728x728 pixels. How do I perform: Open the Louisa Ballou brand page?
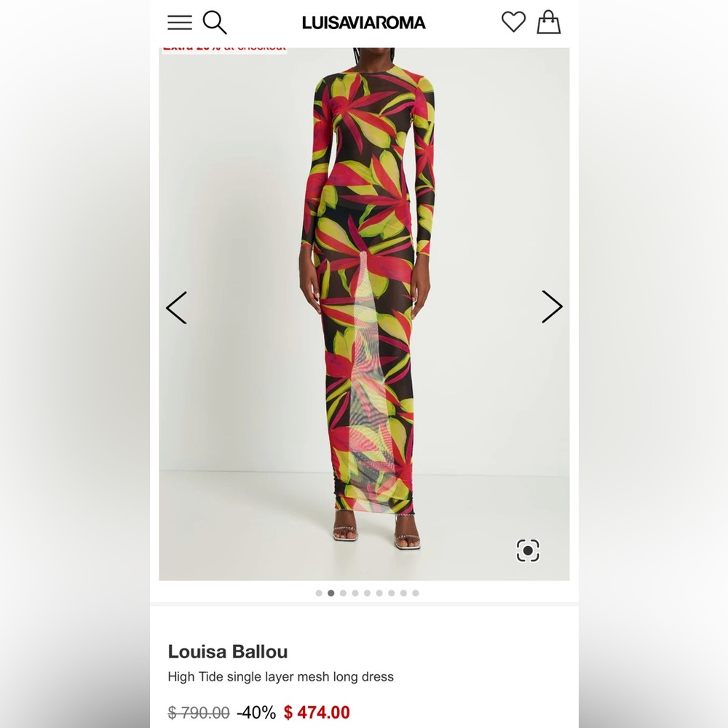(x=228, y=652)
